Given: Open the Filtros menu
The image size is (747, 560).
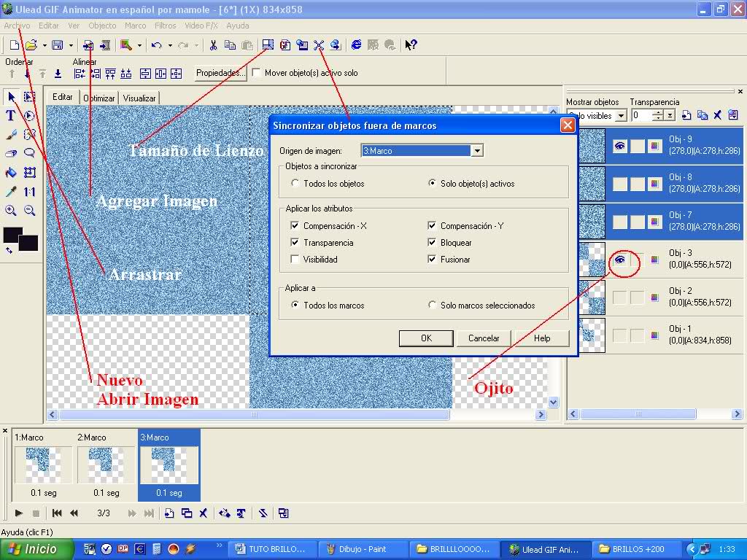Looking at the screenshot, I should [165, 26].
